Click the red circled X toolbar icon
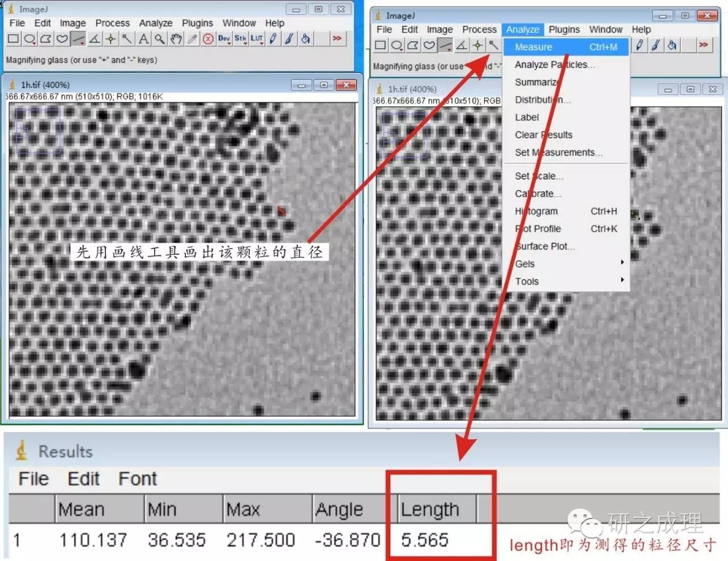The height and width of the screenshot is (561, 728). tap(208, 39)
